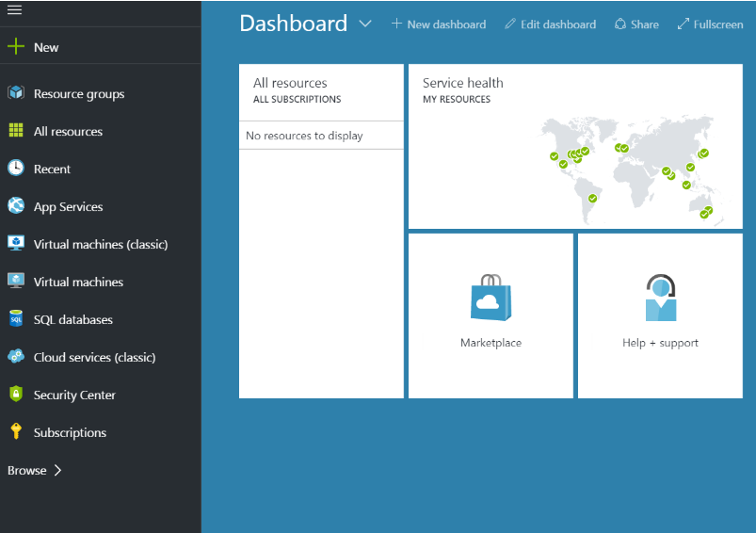Click the Resource groups cube icon
756x533 pixels.
(16, 92)
